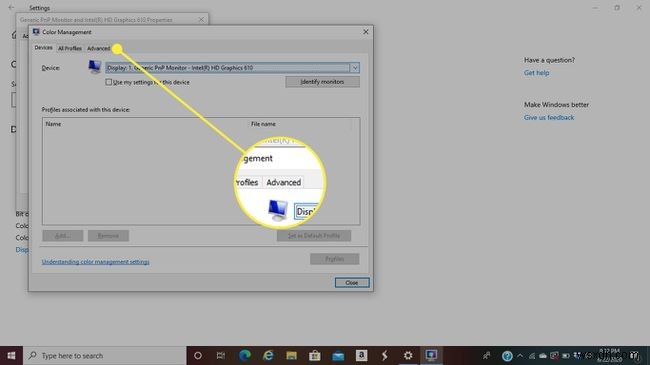650x365 pixels.
Task: Click the Identify monitors button
Action: pos(322,82)
